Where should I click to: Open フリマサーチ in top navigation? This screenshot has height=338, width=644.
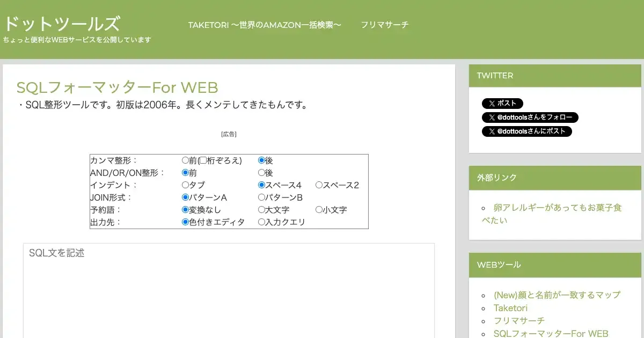[x=384, y=25]
